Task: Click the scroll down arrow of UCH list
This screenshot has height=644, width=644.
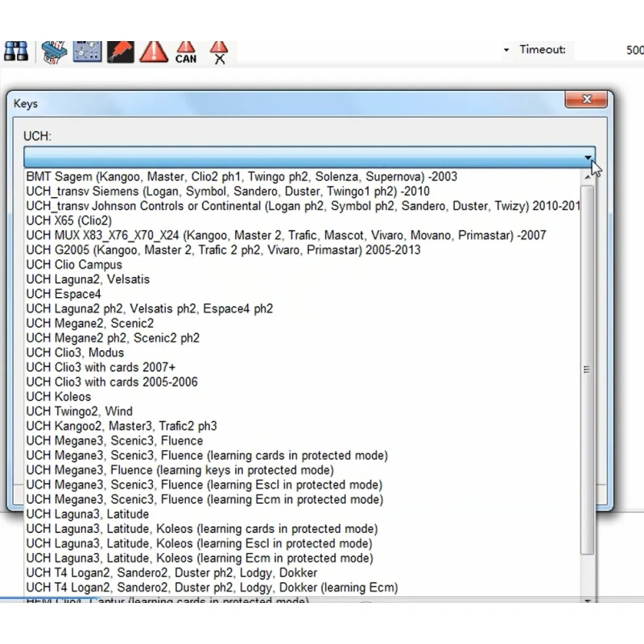Action: pos(588,600)
